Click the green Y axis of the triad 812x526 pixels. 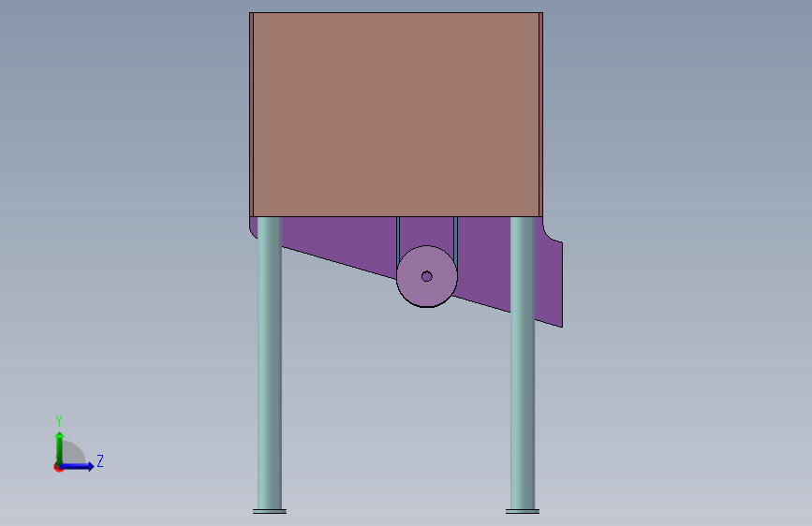point(60,447)
